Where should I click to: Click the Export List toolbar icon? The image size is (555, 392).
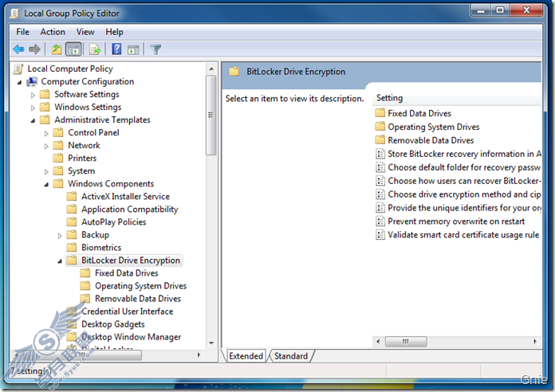pos(95,49)
